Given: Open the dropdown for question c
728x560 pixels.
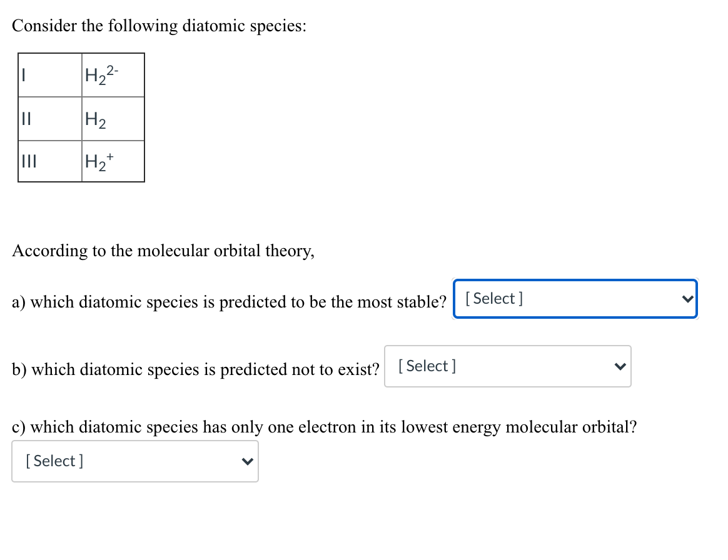Looking at the screenshot, I should point(134,461).
